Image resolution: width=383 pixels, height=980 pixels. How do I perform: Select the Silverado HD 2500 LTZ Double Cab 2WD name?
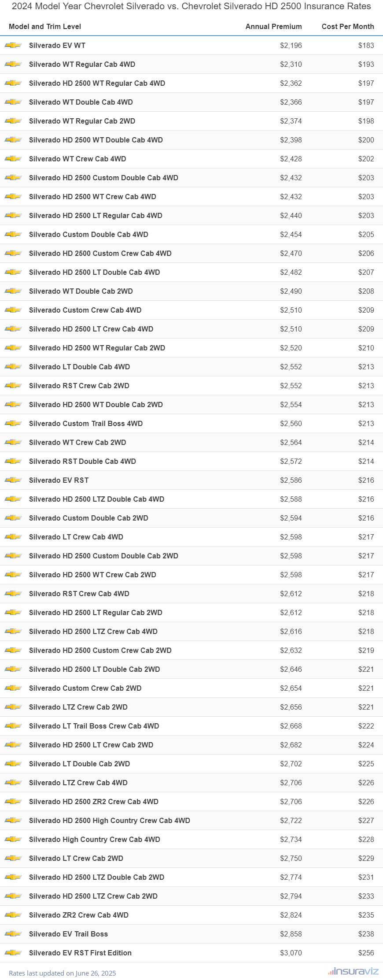click(97, 877)
